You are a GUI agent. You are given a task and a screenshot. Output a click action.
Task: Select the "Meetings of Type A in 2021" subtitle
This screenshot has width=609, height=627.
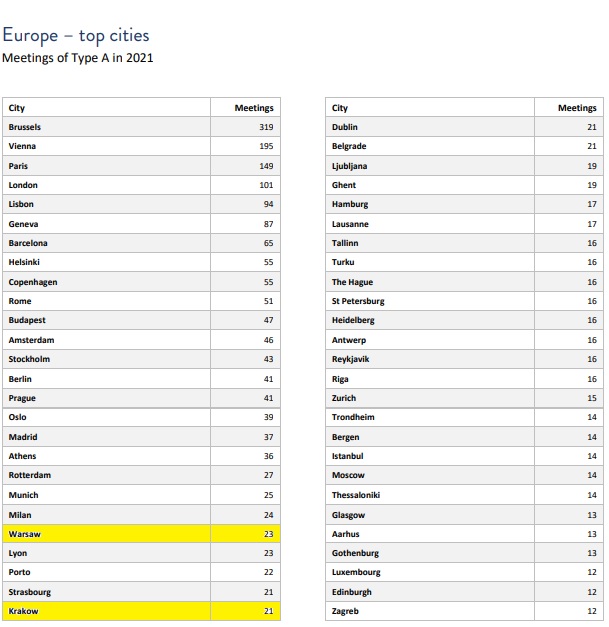(78, 58)
